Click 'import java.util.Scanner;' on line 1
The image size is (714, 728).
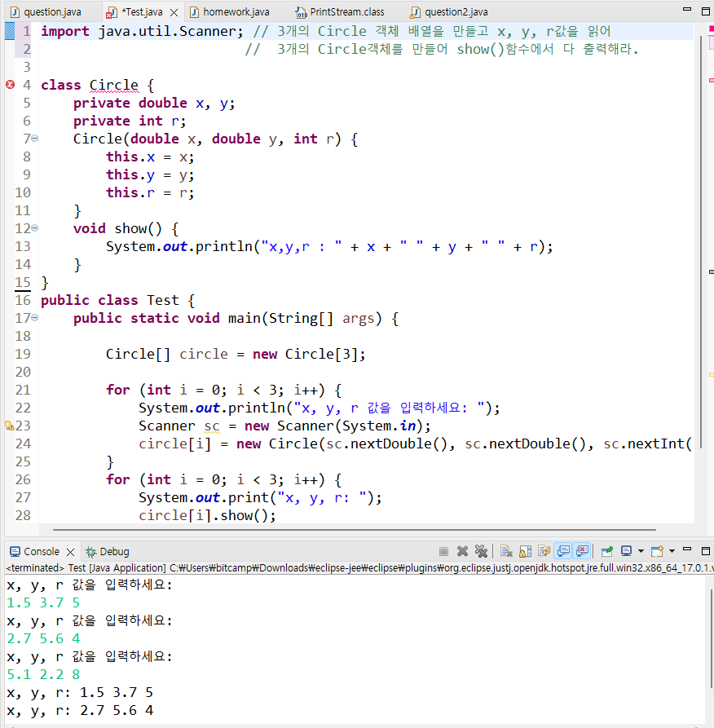pyautogui.click(x=142, y=31)
